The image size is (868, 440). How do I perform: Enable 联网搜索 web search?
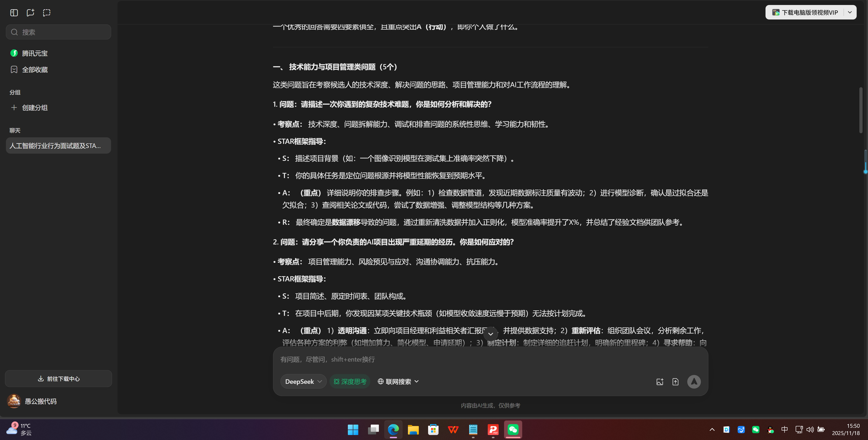(x=395, y=381)
